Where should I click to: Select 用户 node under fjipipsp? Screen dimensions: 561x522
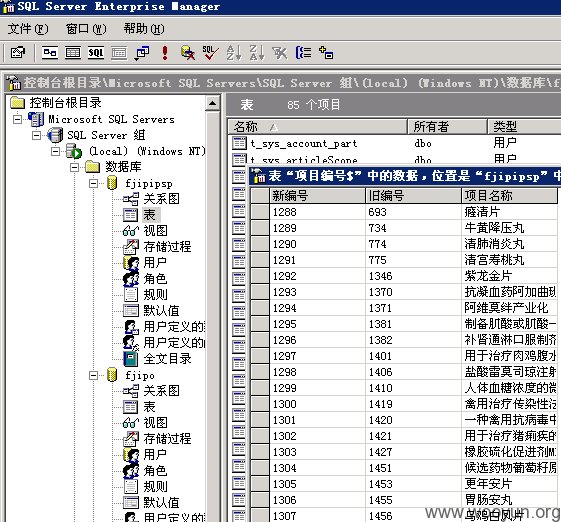[x=155, y=263]
